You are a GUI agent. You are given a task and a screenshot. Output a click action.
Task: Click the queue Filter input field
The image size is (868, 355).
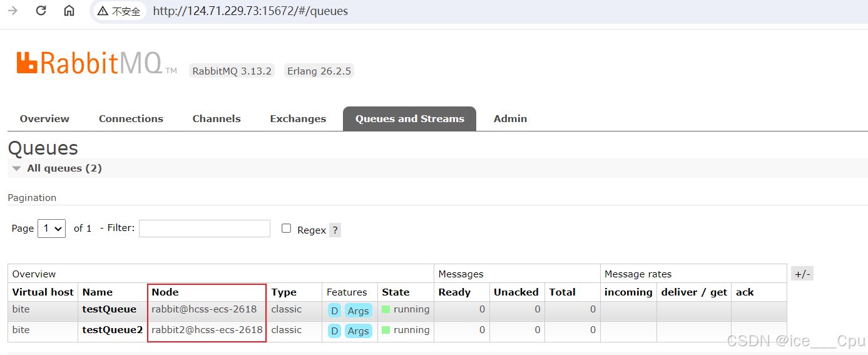(205, 229)
